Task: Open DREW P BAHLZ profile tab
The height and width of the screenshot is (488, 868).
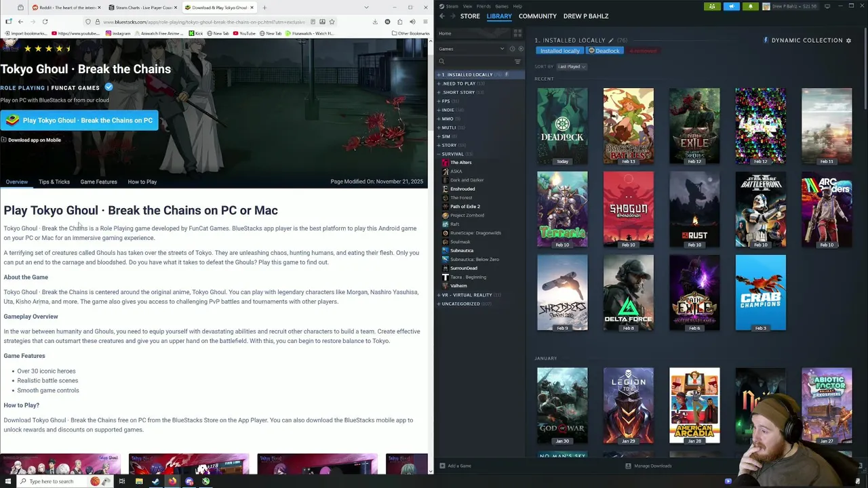Action: 586,16
